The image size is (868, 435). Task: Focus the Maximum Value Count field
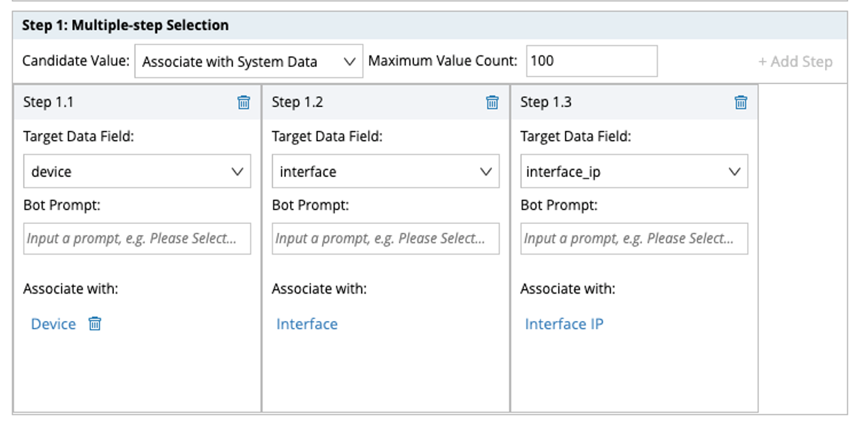(592, 61)
